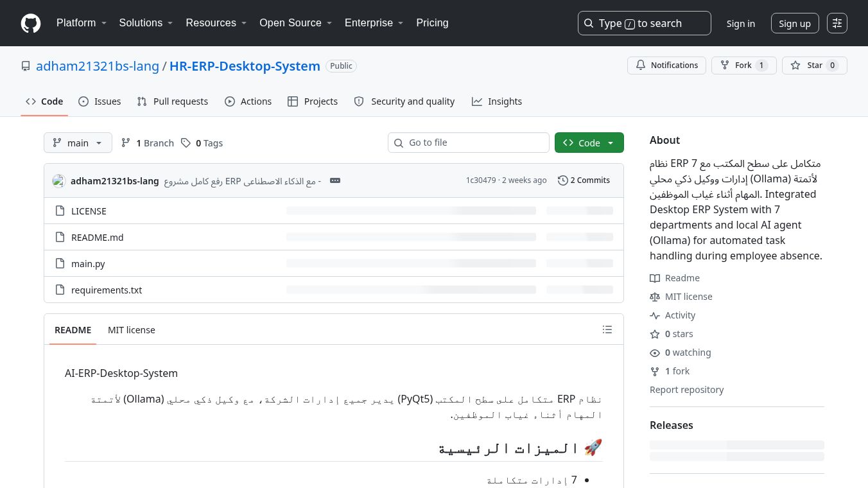This screenshot has height=488, width=868.
Task: Click the eye icon next to 0 watching
Action: (x=655, y=353)
